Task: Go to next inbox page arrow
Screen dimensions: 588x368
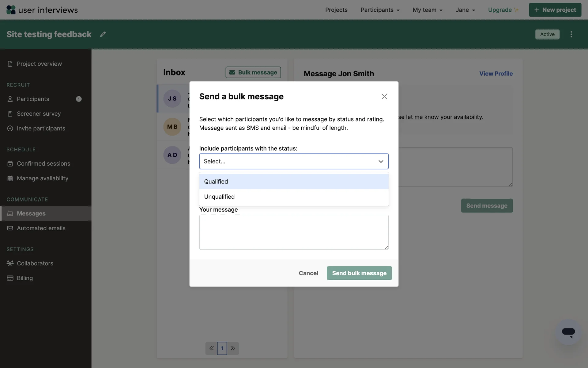Action: 233,348
